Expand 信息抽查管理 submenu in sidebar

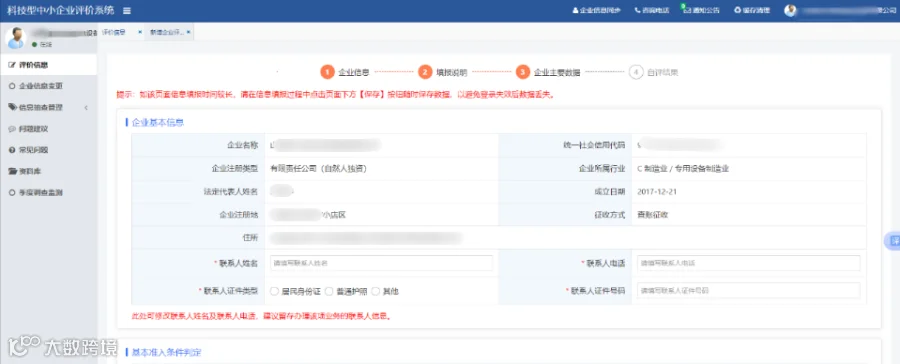(49, 107)
